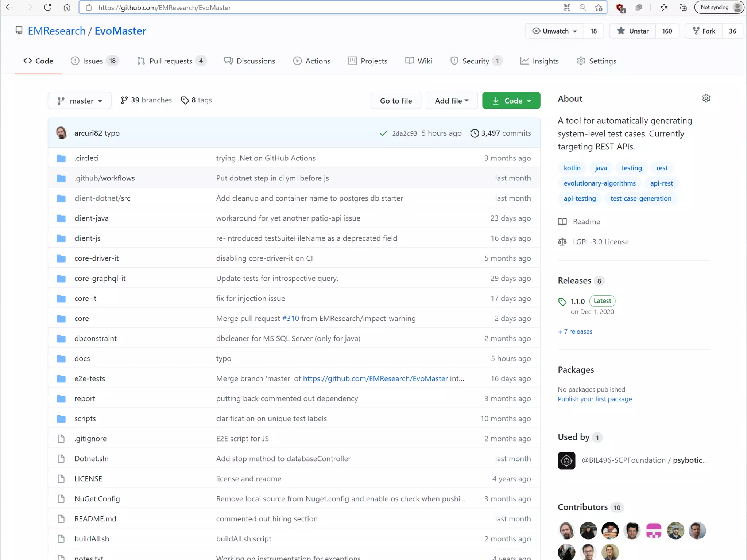Click arcuri82's avatar in commit bar

61,133
